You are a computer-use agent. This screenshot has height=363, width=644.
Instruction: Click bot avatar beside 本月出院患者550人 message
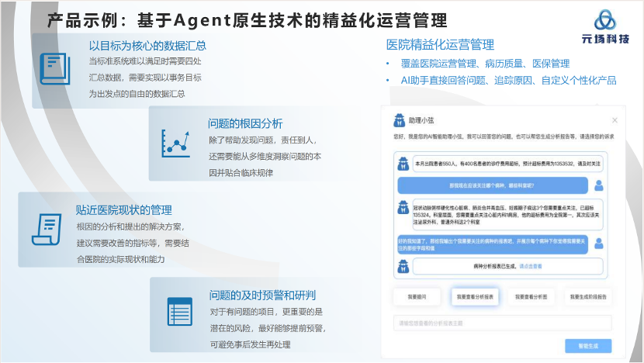(x=403, y=164)
